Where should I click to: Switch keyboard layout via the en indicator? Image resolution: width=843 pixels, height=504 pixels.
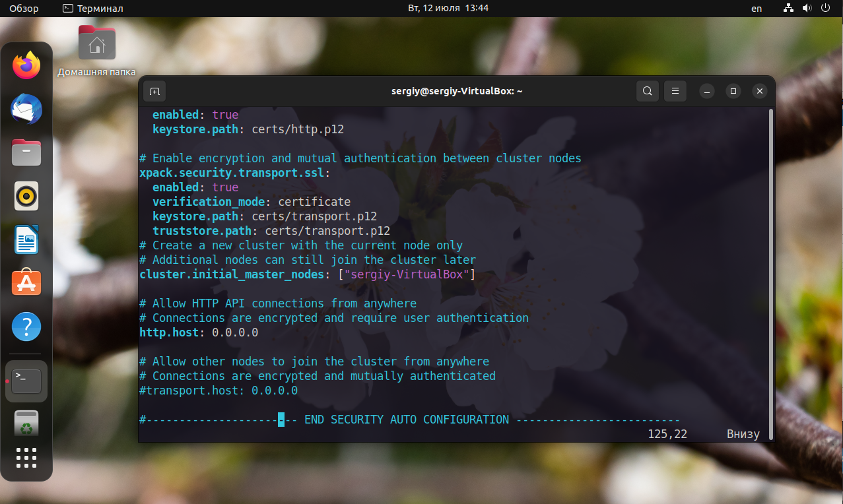[756, 9]
